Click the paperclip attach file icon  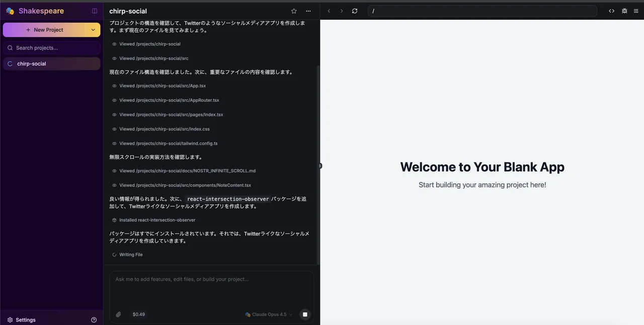pos(118,314)
